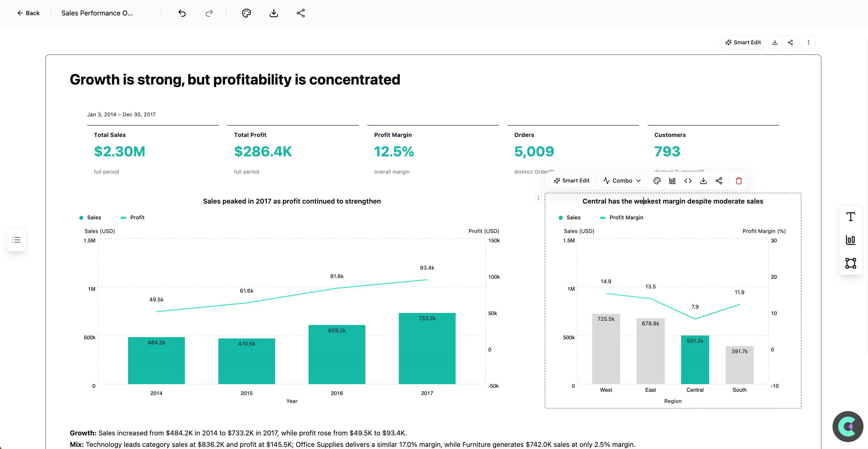Share the chart from chart toolbar
The width and height of the screenshot is (868, 449).
[x=719, y=181]
